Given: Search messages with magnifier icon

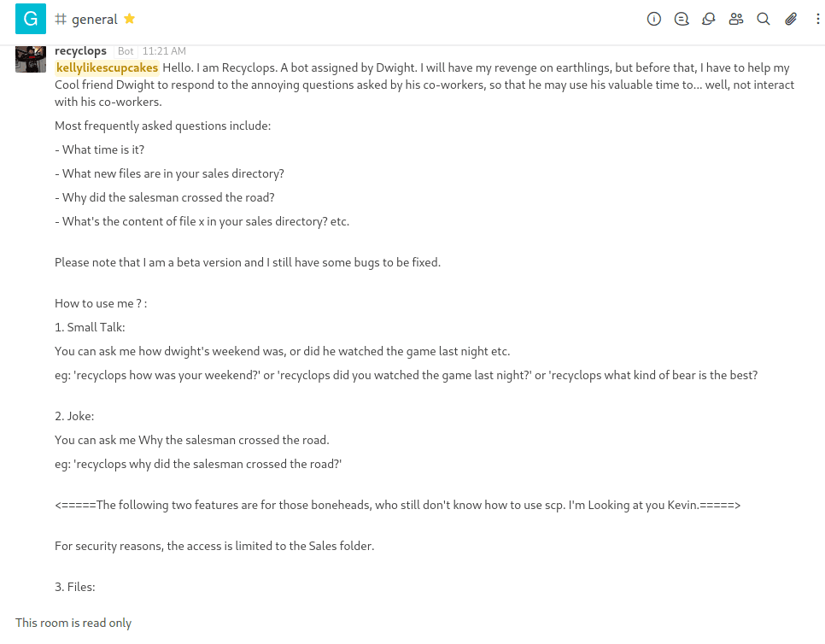Looking at the screenshot, I should (764, 19).
